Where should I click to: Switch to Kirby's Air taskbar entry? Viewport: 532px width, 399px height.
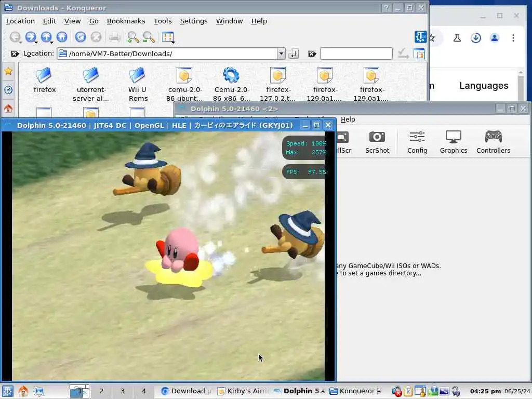242,391
